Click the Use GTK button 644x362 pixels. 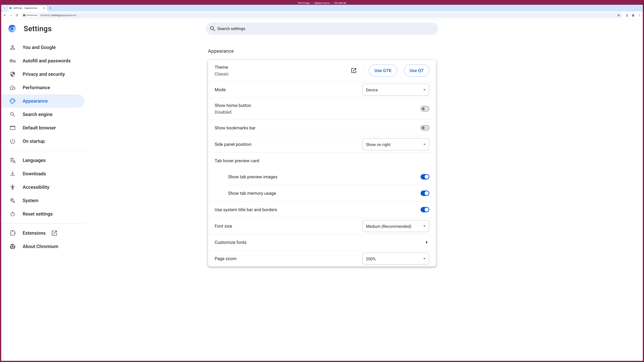(383, 71)
